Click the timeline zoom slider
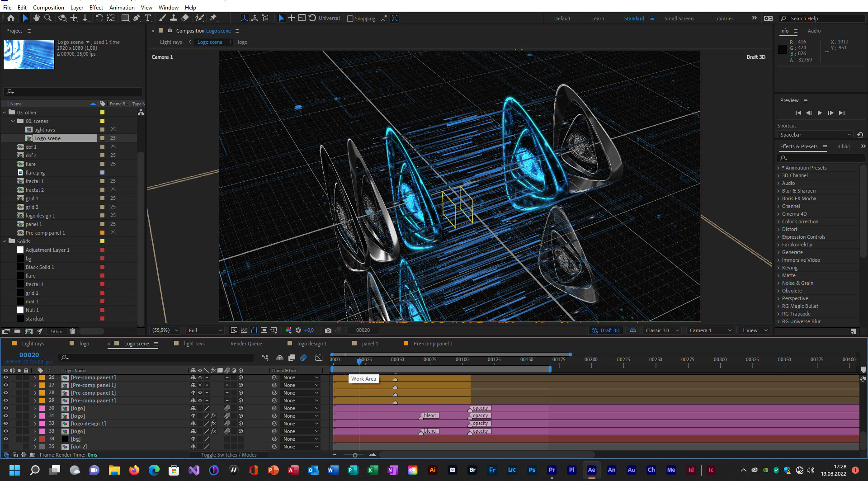The width and height of the screenshot is (868, 481). (x=355, y=455)
